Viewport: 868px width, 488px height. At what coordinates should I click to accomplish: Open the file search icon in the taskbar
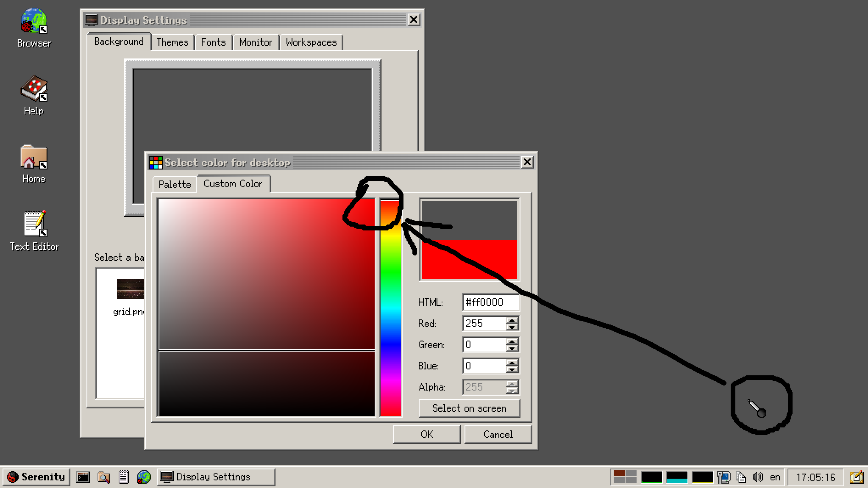103,477
